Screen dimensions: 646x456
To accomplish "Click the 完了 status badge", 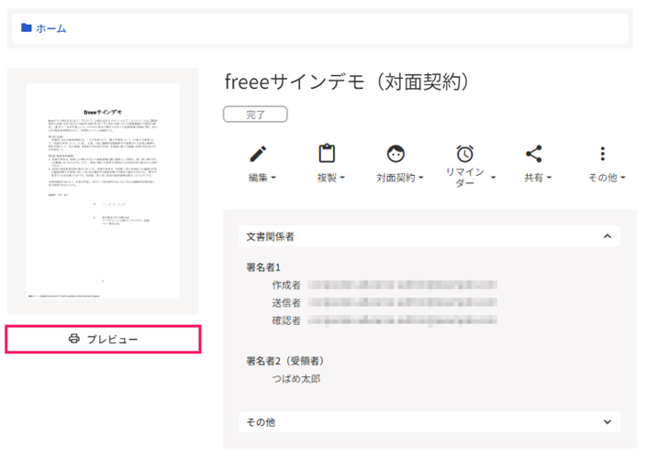I will 255,115.
